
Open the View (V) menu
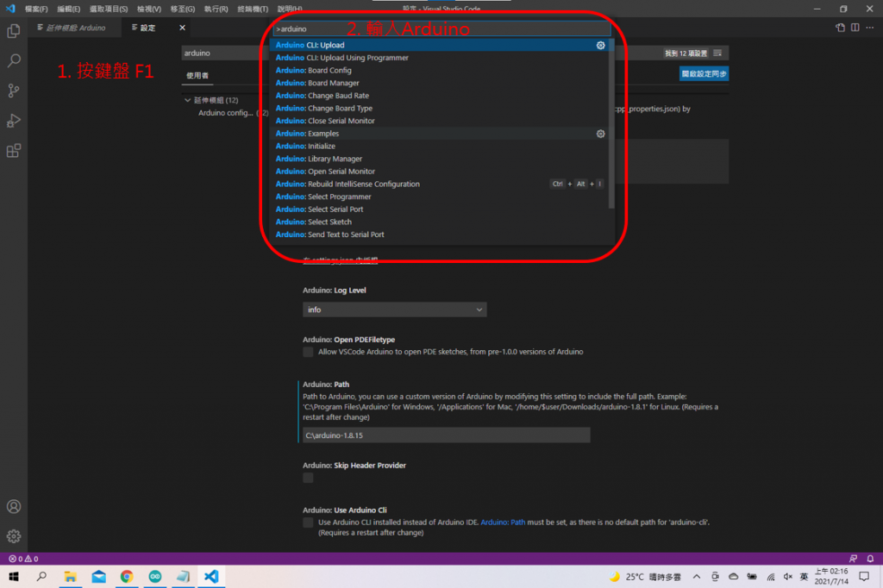pyautogui.click(x=148, y=9)
